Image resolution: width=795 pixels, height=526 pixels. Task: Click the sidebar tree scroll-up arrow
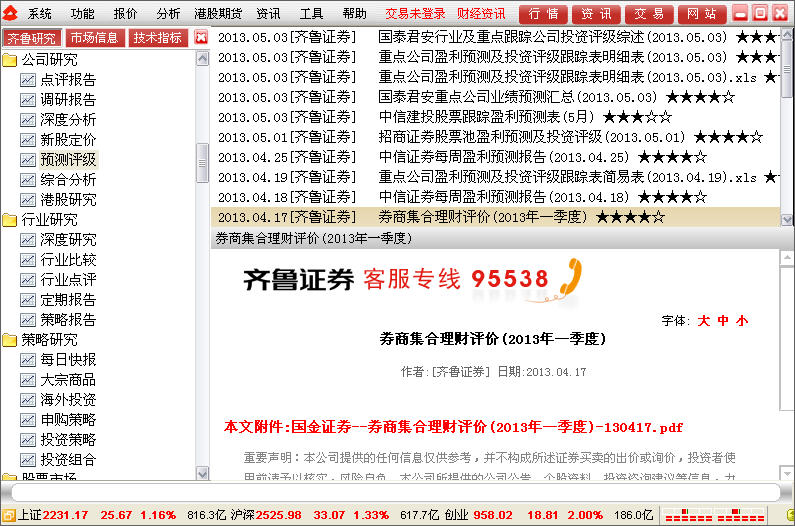(x=202, y=59)
